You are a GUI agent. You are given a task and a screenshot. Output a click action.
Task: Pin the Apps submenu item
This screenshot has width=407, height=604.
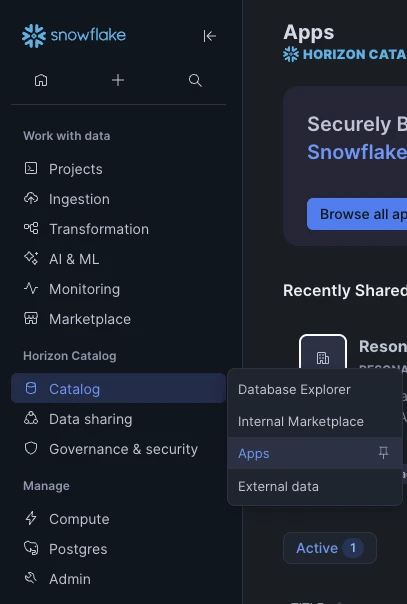(384, 453)
